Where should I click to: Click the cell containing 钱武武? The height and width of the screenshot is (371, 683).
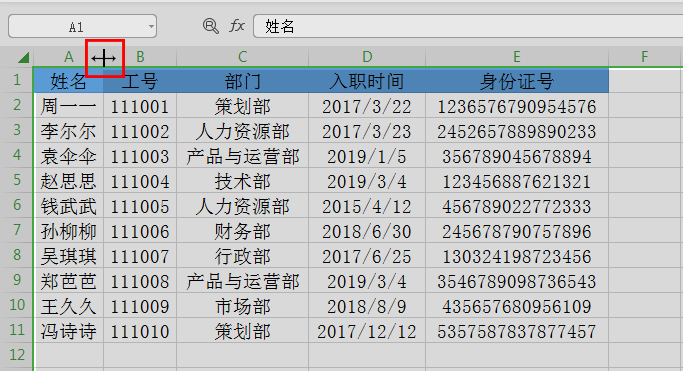[68, 206]
